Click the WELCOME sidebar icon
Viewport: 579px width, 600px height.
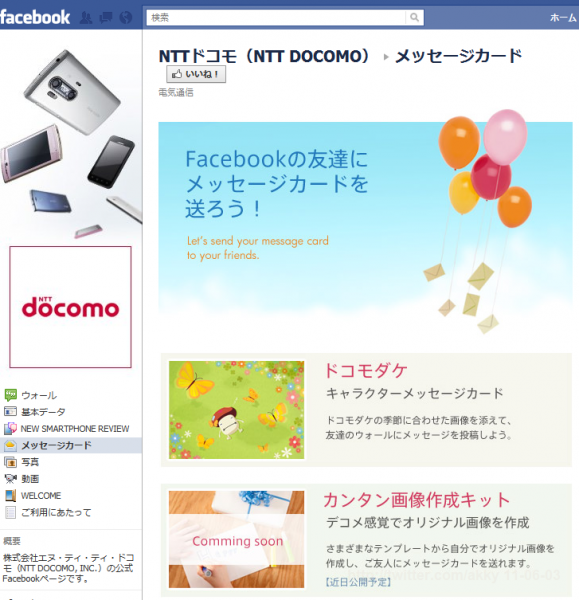pyautogui.click(x=10, y=496)
